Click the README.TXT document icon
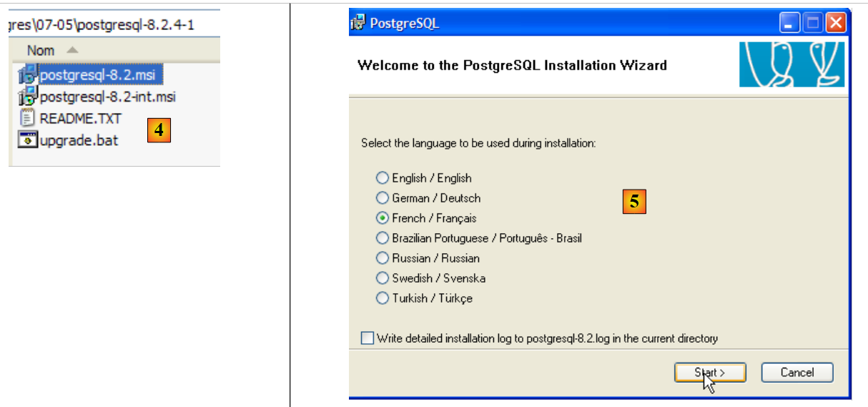 tap(28, 118)
